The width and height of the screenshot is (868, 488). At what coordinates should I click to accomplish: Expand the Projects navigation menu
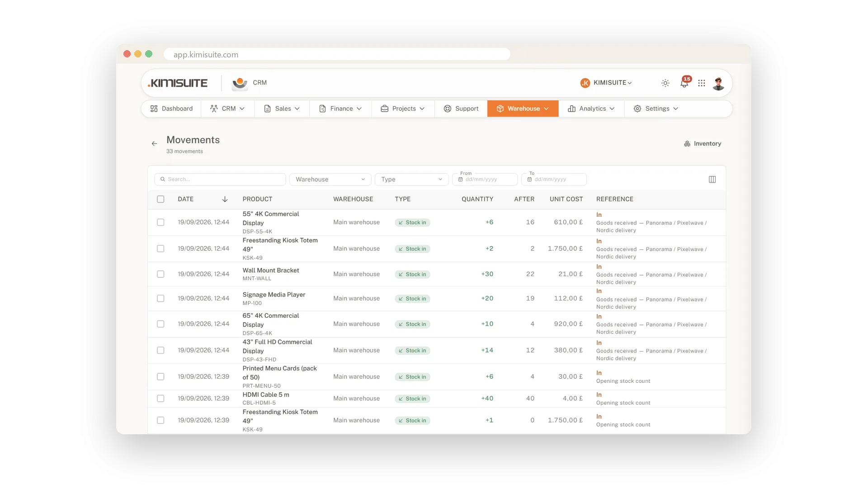point(403,109)
